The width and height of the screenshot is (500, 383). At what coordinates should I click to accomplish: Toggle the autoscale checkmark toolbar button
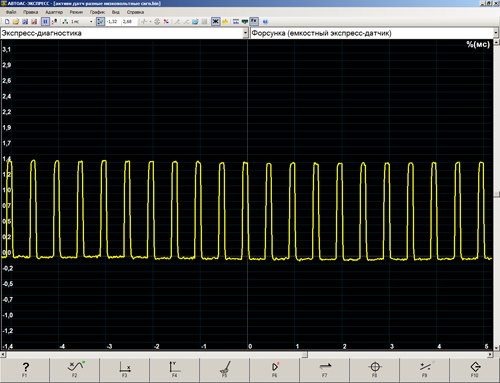pyautogui.click(x=100, y=22)
